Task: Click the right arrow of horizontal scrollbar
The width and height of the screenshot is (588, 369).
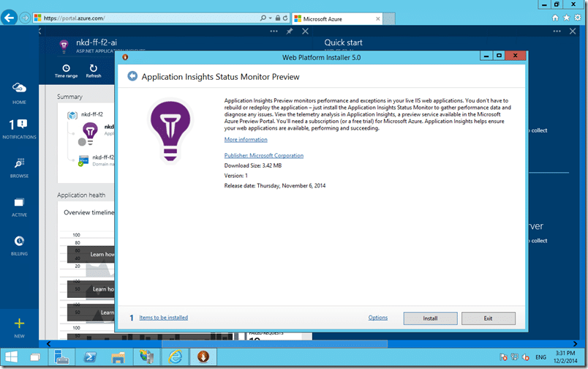Action: coord(576,343)
